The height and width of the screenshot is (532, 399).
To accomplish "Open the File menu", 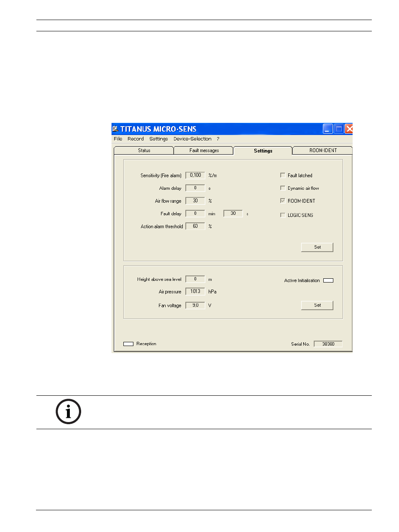I will pyautogui.click(x=118, y=139).
